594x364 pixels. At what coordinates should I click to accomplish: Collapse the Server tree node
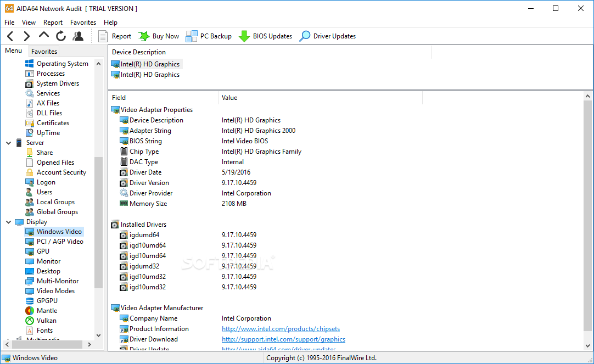[x=8, y=143]
